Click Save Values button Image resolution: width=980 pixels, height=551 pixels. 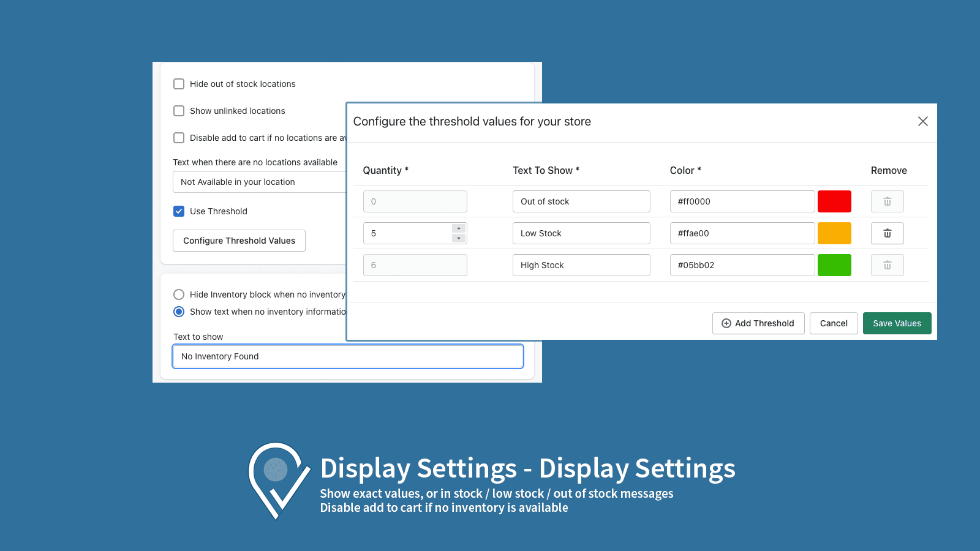(897, 323)
